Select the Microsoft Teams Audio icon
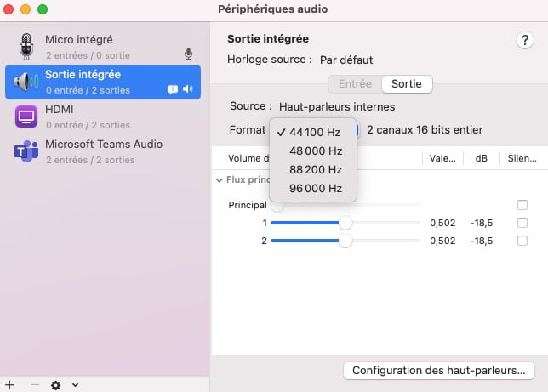 (x=26, y=151)
